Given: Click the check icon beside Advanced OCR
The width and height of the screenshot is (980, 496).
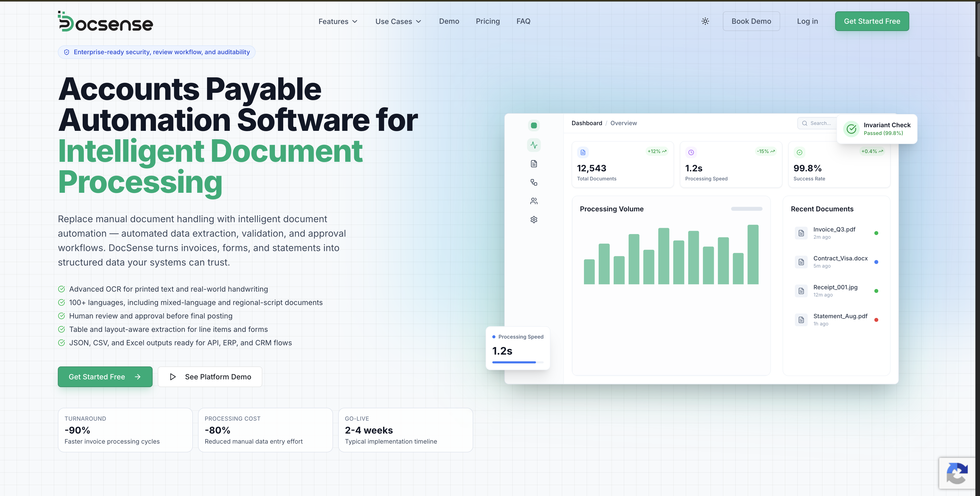Looking at the screenshot, I should tap(61, 289).
